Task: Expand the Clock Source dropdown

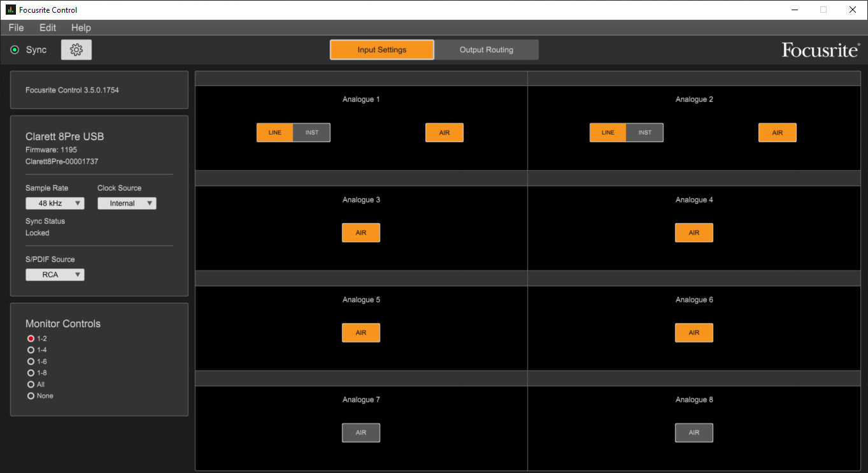Action: click(127, 203)
